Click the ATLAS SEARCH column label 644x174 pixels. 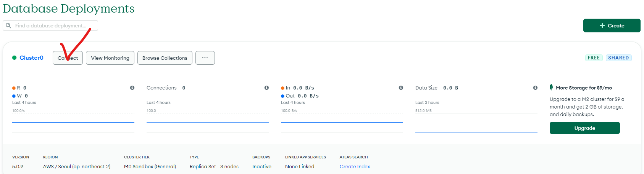point(353,157)
